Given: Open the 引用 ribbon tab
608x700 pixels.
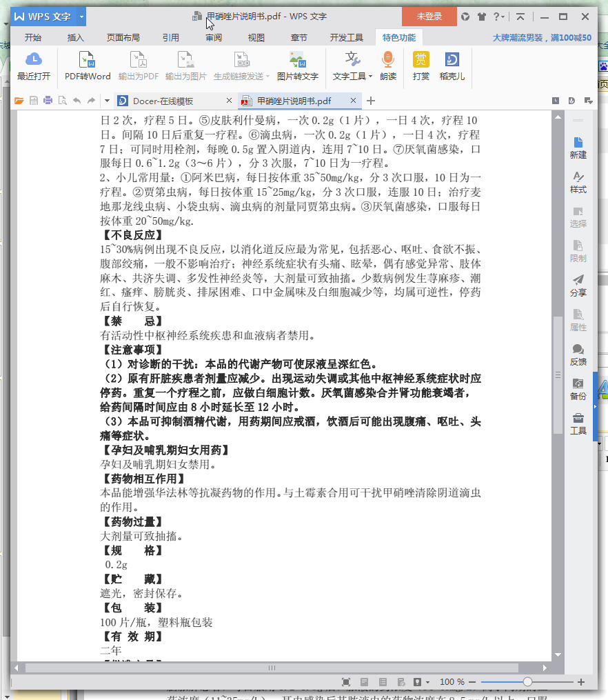Looking at the screenshot, I should pyautogui.click(x=170, y=37).
